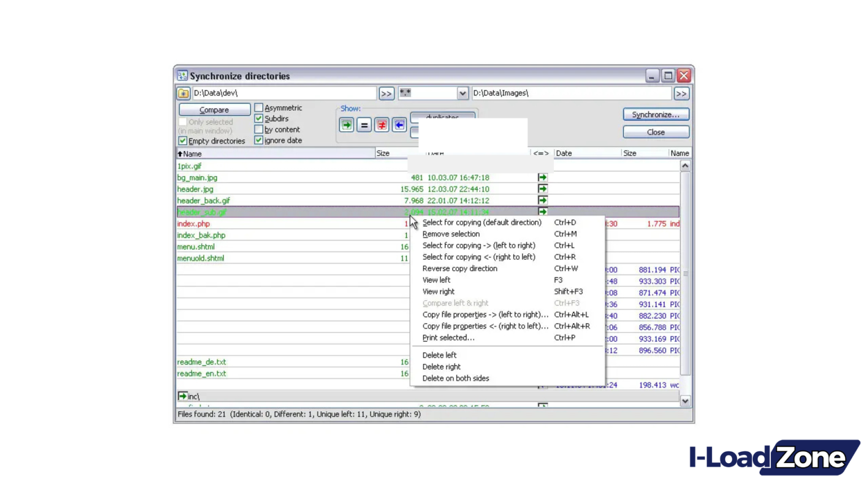868x488 pixels.
Task: Click the left directory path field
Action: [284, 93]
